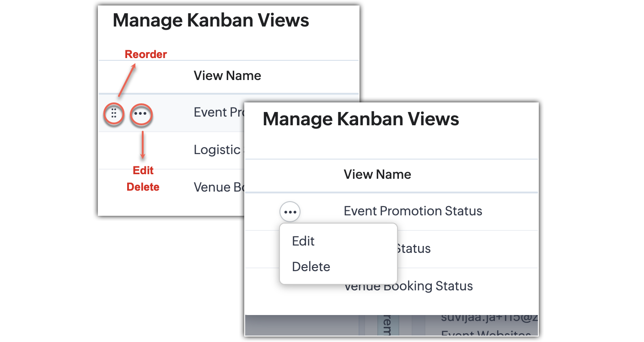Click the red Edit annotation label

(x=143, y=171)
